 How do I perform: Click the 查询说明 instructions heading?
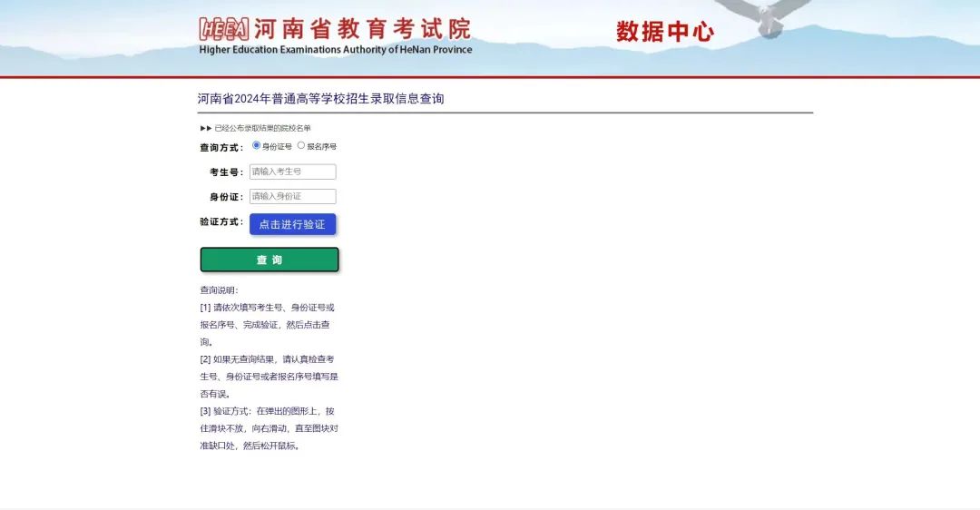coord(219,290)
